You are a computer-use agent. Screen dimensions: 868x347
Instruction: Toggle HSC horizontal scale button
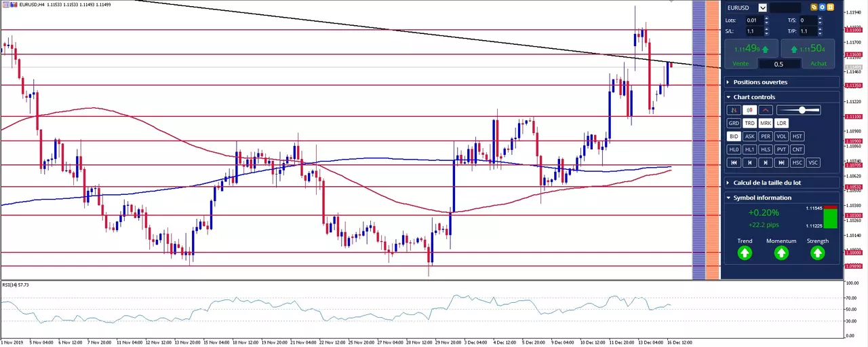[x=797, y=162]
